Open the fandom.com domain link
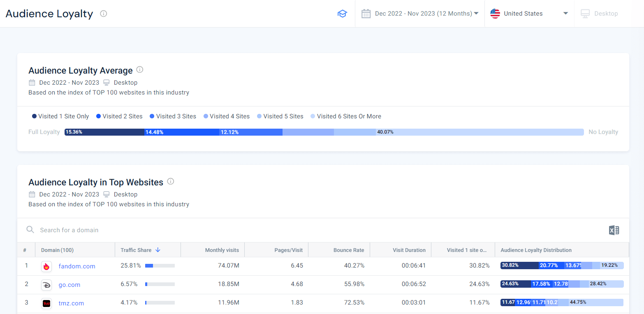Screen dimensions: 644x314 pos(77,266)
